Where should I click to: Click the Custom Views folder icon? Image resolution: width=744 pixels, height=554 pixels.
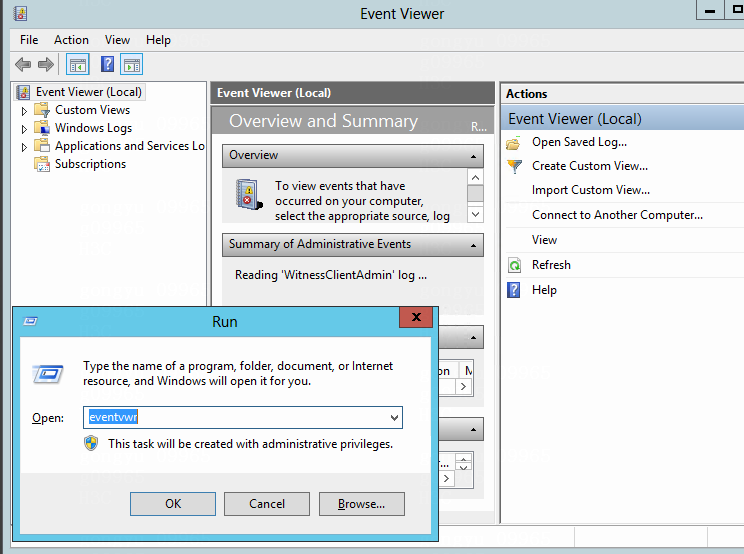tap(42, 110)
